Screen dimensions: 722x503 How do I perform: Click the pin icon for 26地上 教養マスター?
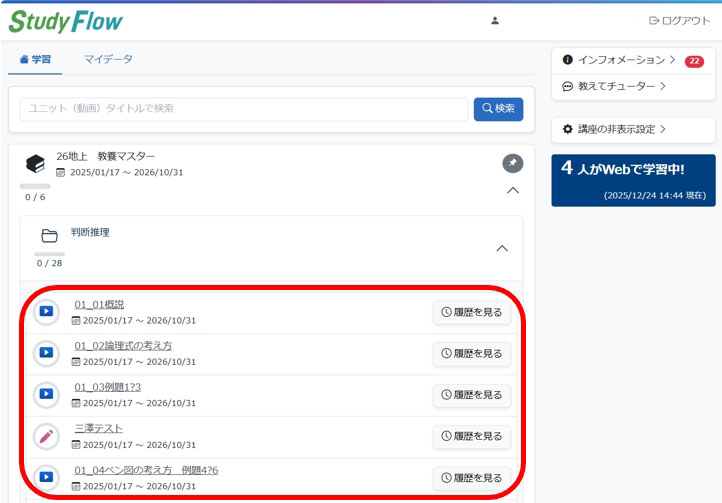[x=512, y=163]
